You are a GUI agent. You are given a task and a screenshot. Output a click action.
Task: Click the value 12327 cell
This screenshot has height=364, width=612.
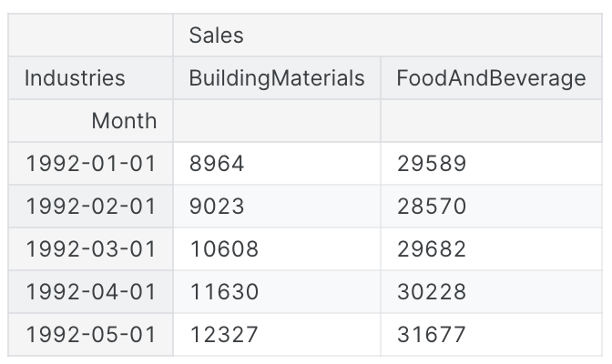click(224, 335)
